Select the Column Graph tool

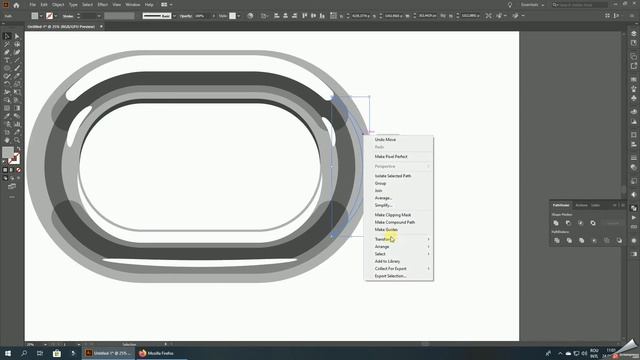(x=17, y=124)
